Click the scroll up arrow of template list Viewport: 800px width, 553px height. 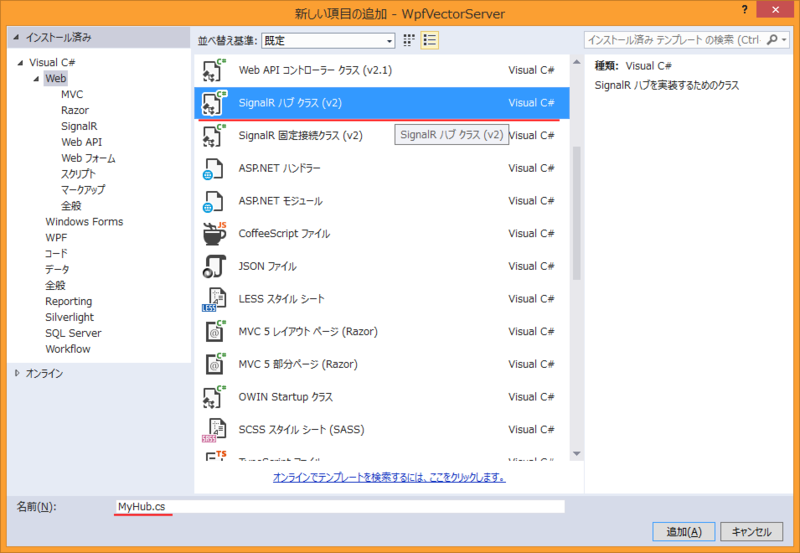577,62
